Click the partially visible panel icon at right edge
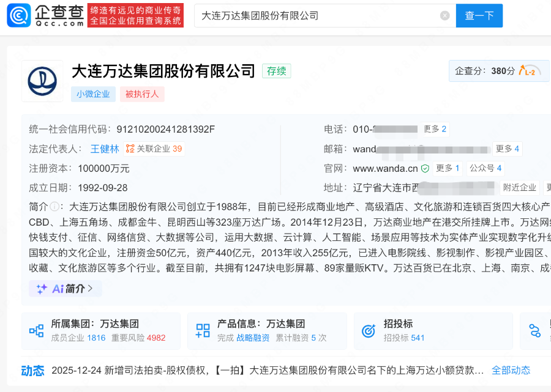The height and width of the screenshot is (392, 551). (534, 329)
